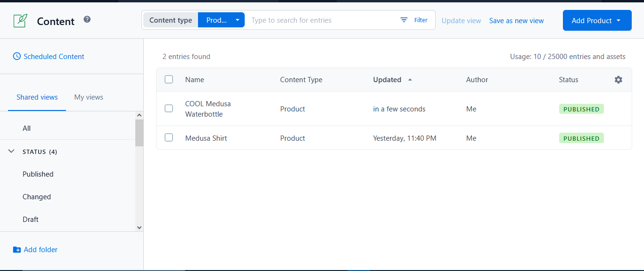
Task: Click the views list scrollbar thumb
Action: (x=139, y=133)
